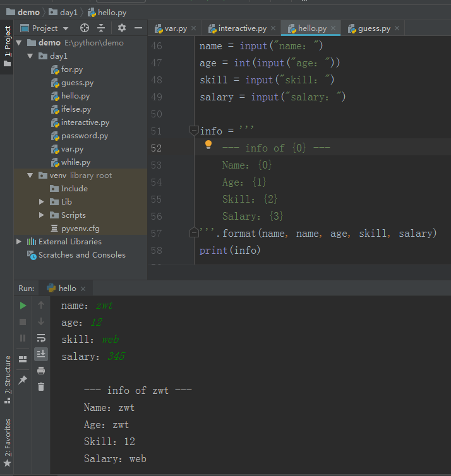Close the var.py tab
The width and height of the screenshot is (451, 476).
pos(193,28)
